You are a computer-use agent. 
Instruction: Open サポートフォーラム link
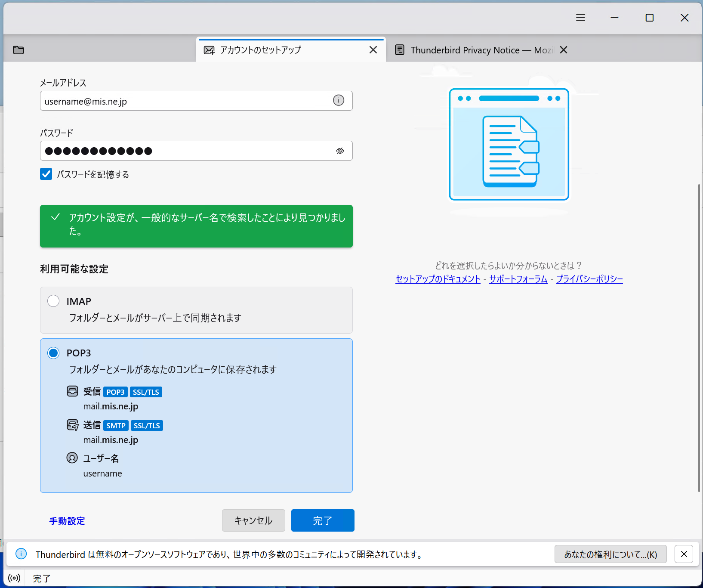(x=518, y=279)
